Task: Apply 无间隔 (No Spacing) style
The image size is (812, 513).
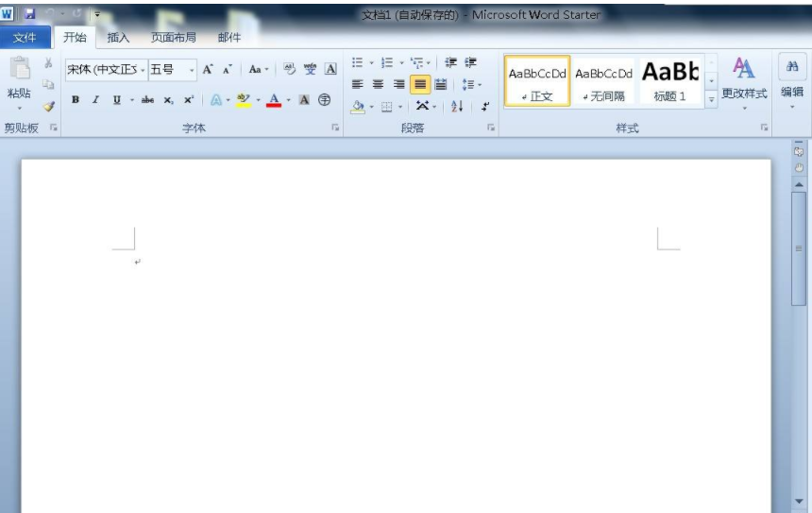Action: (x=604, y=81)
